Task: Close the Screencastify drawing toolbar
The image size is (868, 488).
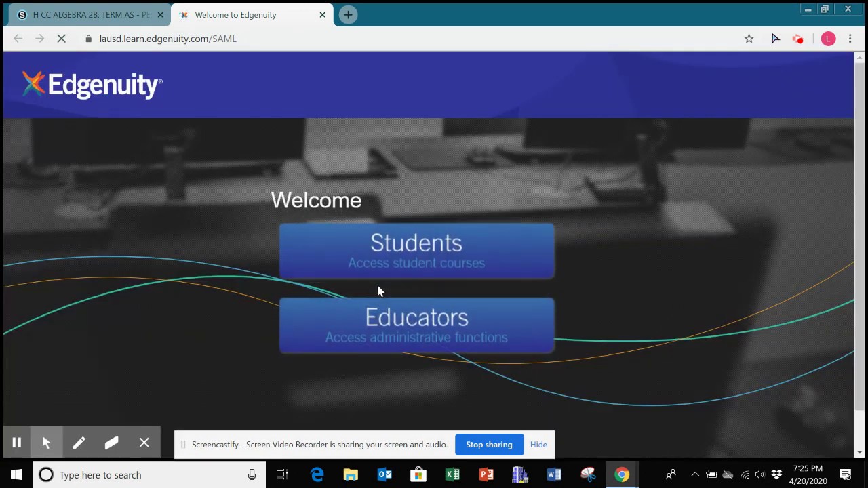Action: [x=144, y=443]
